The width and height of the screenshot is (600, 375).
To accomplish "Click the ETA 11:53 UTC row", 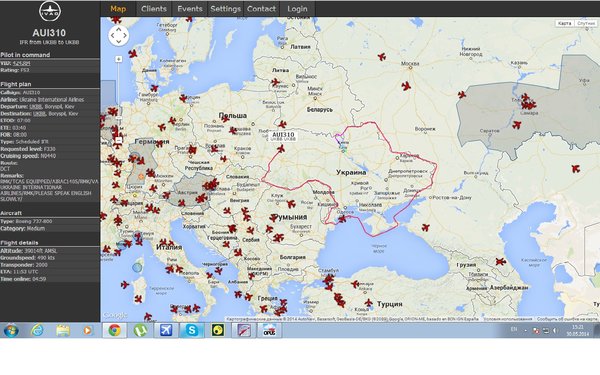I will pyautogui.click(x=50, y=272).
